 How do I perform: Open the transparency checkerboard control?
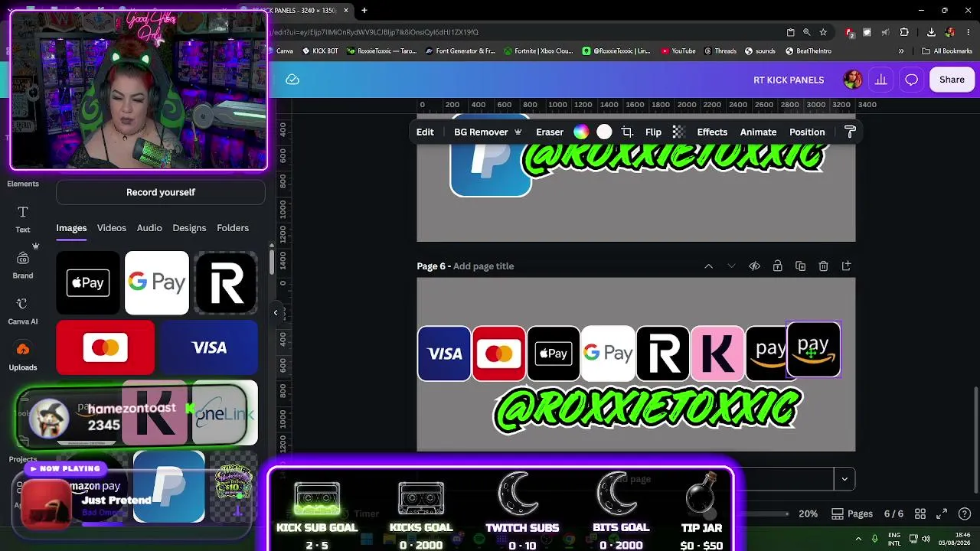tap(678, 132)
